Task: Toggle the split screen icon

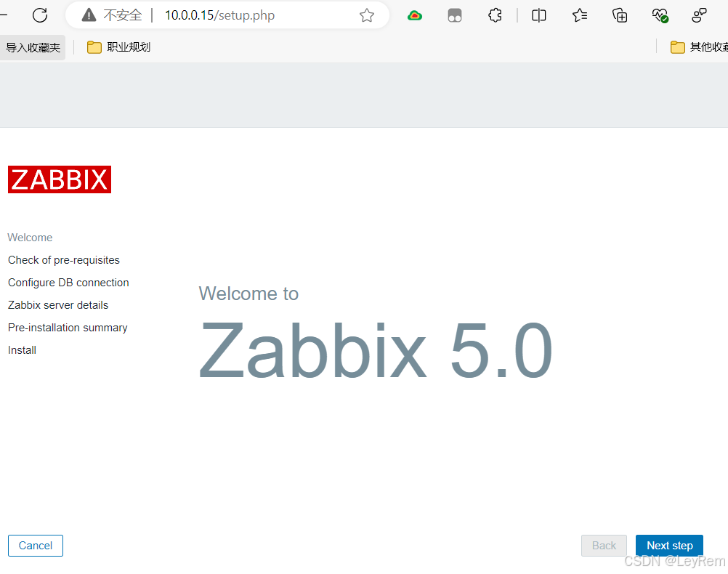Action: click(538, 15)
